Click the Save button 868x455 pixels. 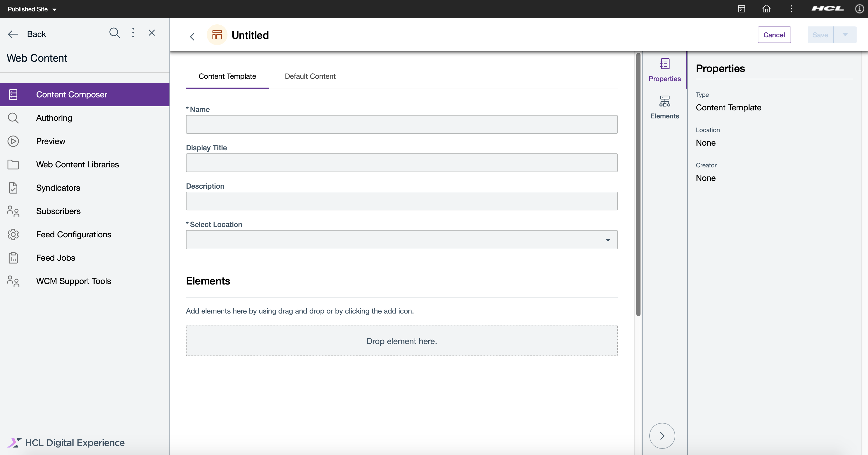point(820,35)
